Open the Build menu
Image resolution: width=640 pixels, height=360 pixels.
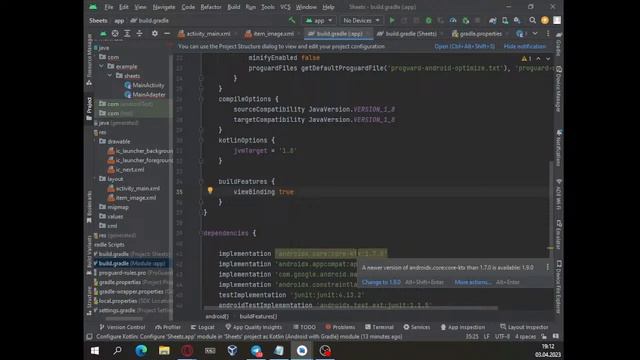click(x=233, y=7)
